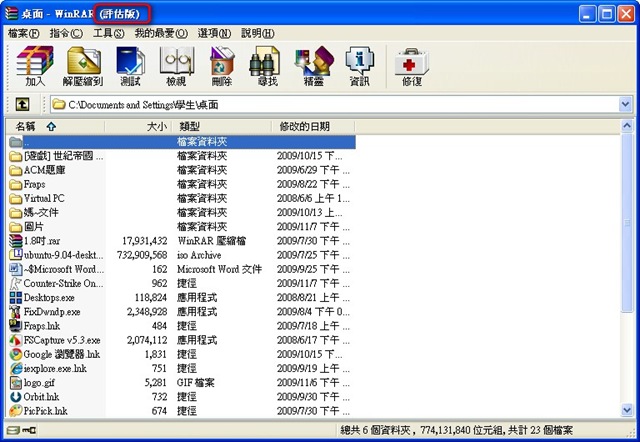Sort by 修改的日期 column header
Viewport: 640px width, 442px height.
point(313,127)
